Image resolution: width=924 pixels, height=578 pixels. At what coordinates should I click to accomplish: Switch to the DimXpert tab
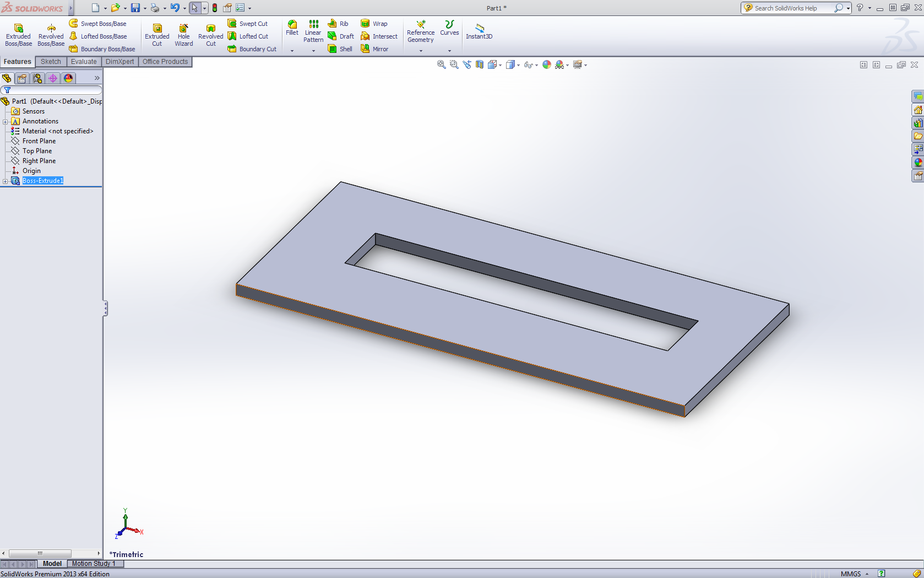[x=119, y=62]
